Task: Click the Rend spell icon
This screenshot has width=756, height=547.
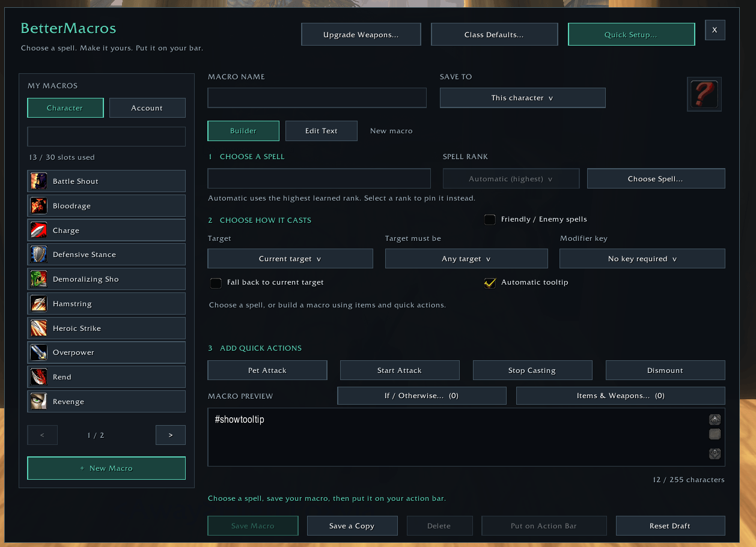Action: point(38,377)
